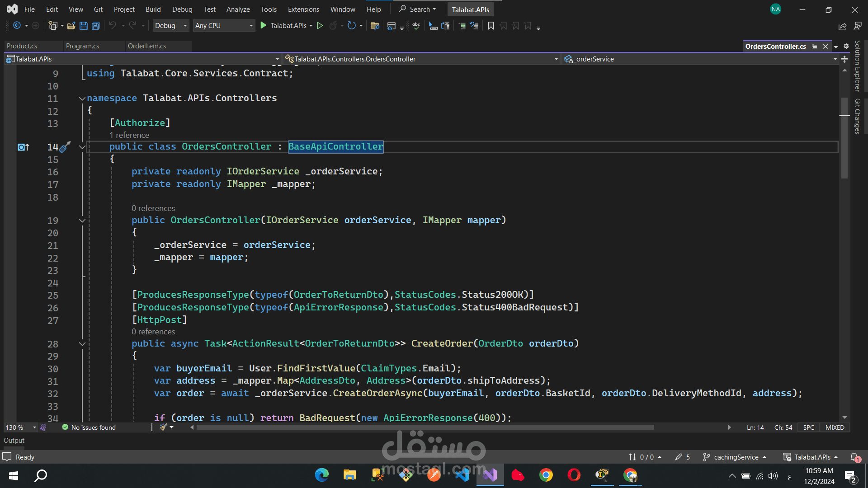Image resolution: width=868 pixels, height=488 pixels.
Task: Click the Redo arrow icon
Action: (x=132, y=26)
